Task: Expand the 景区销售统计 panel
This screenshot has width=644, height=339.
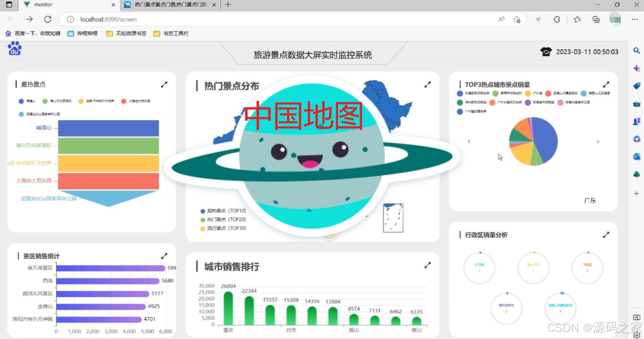Action: tap(164, 256)
